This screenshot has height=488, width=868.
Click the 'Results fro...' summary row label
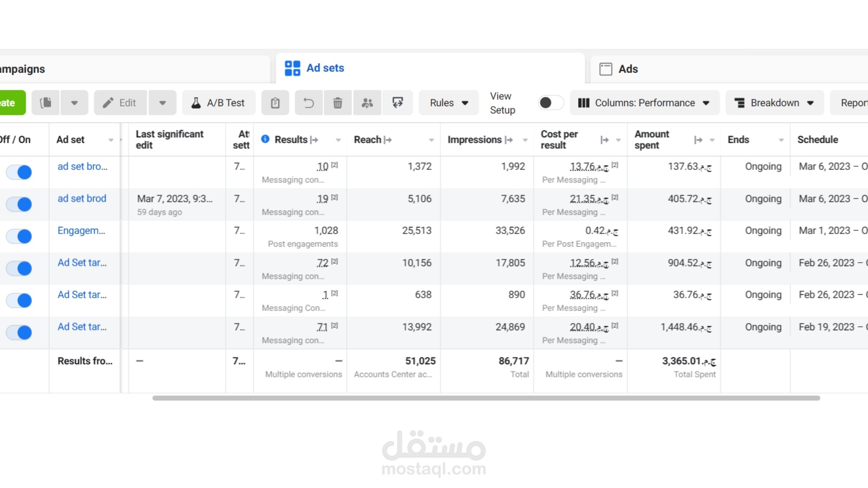[85, 361]
